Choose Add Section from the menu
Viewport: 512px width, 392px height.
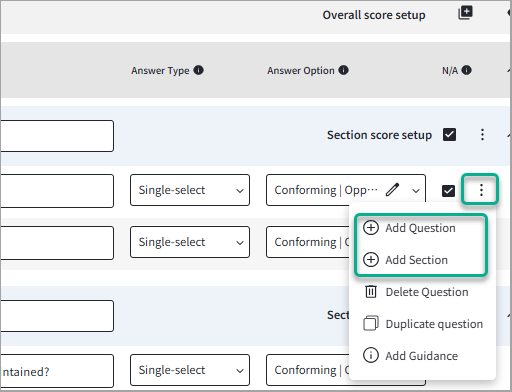416,260
